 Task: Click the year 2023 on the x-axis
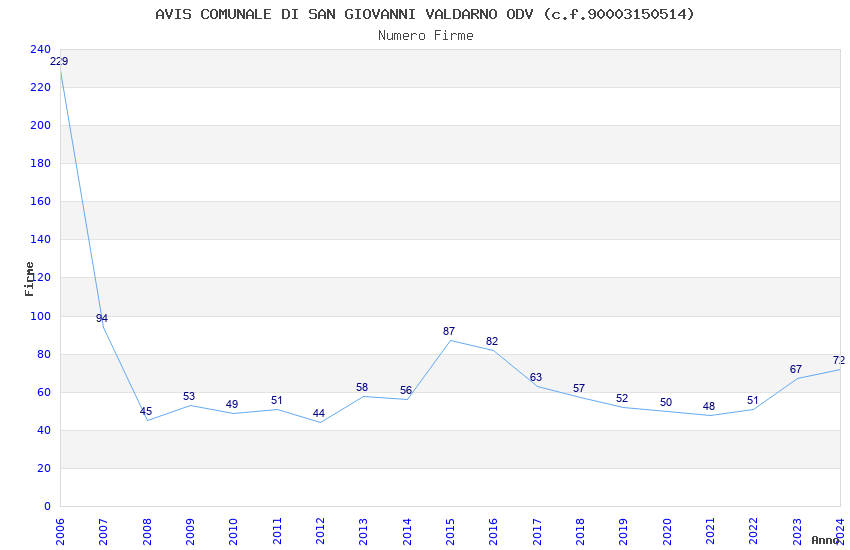[x=797, y=532]
